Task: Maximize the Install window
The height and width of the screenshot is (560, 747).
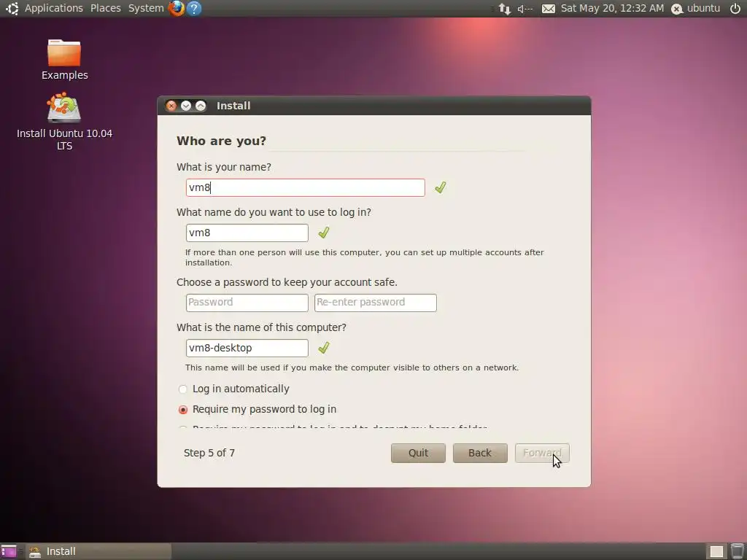Action: 201,106
